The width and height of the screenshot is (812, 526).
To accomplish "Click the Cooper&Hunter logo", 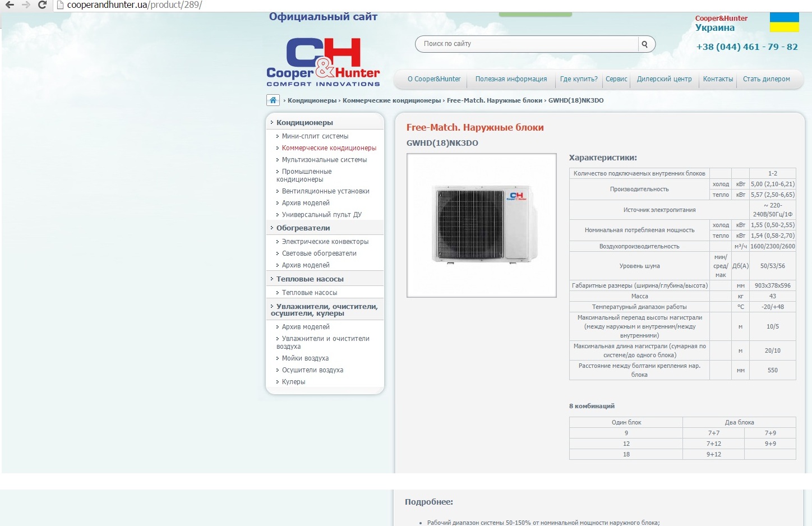I will [323, 62].
